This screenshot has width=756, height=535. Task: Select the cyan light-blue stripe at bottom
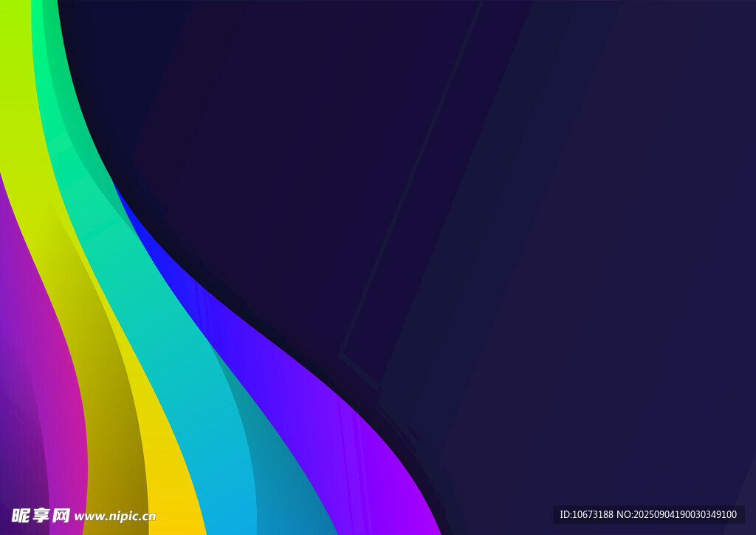tap(221, 473)
